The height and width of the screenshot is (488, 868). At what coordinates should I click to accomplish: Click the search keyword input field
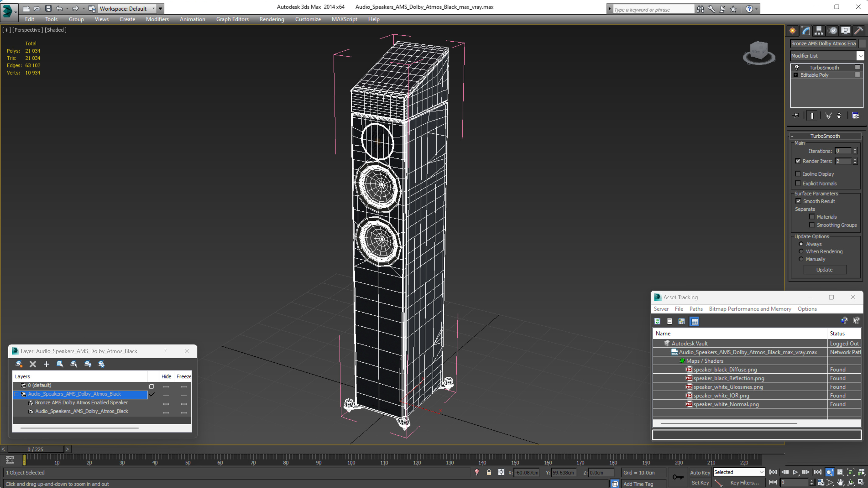[x=654, y=9]
